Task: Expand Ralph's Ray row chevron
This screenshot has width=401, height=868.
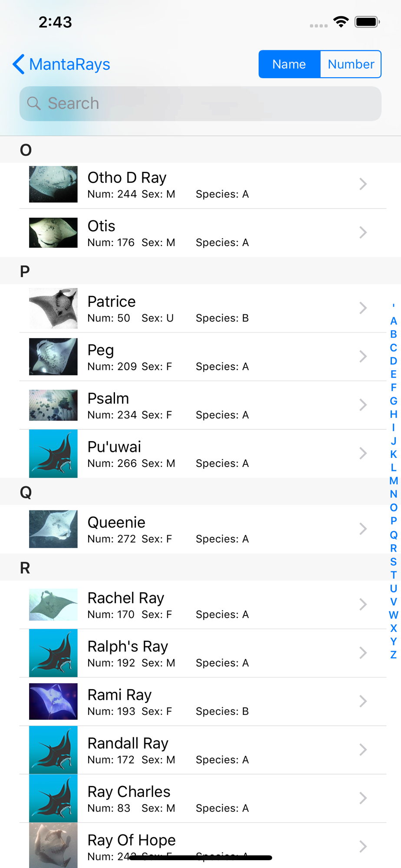Action: pyautogui.click(x=363, y=653)
